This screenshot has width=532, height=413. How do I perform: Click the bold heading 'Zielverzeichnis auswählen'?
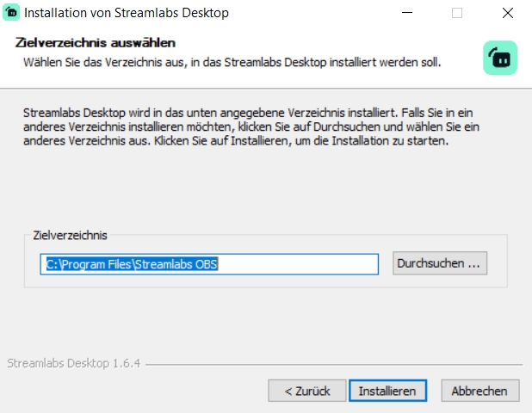click(96, 43)
